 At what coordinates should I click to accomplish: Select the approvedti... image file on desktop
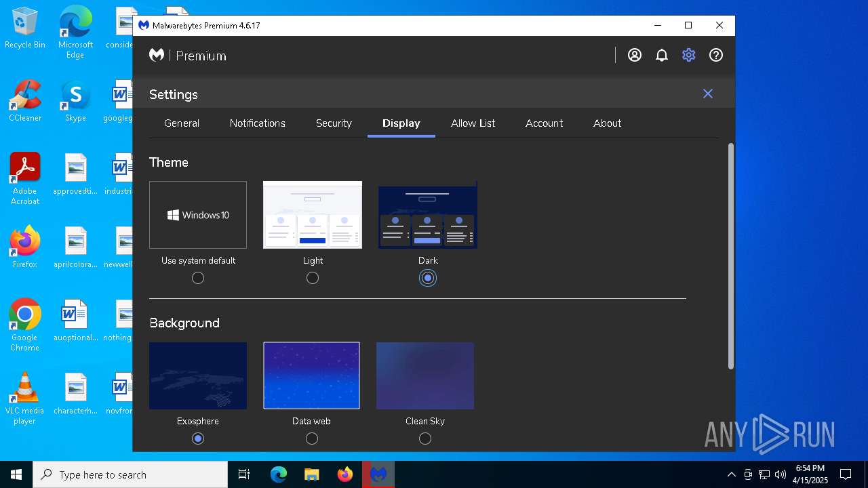(x=75, y=175)
